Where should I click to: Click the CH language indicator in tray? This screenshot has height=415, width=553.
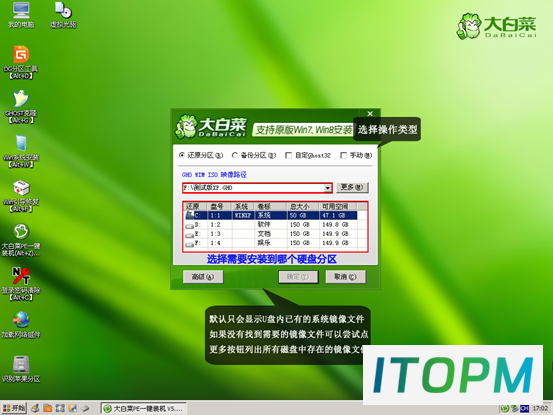524,409
